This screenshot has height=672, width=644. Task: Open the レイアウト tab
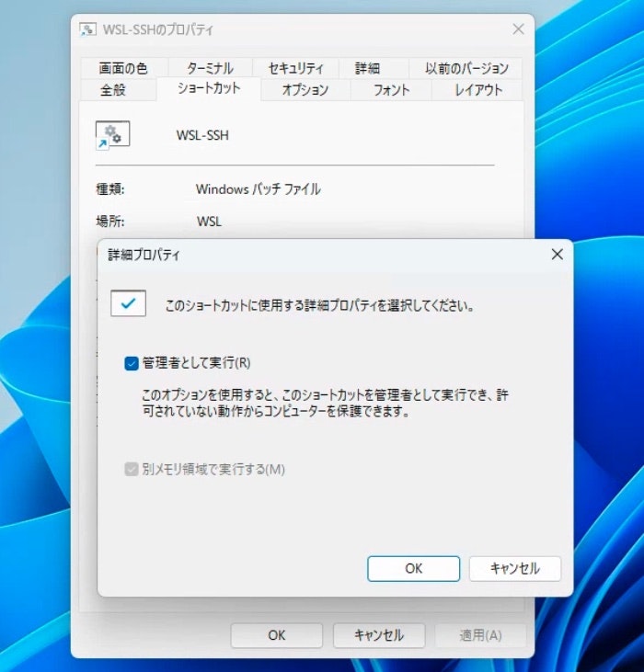click(x=478, y=90)
